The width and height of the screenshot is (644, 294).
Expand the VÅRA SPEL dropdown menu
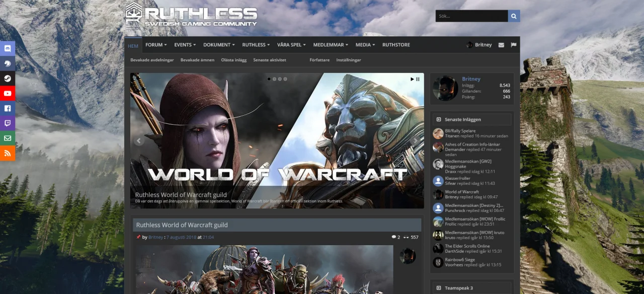291,45
